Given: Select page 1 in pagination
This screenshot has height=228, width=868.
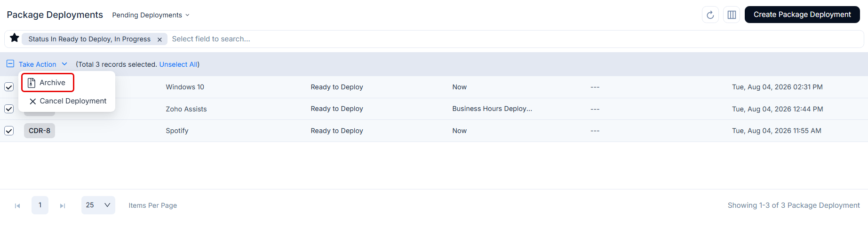Looking at the screenshot, I should [x=40, y=205].
